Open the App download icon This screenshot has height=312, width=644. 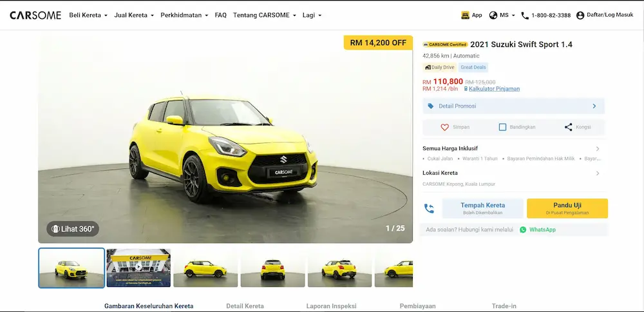[466, 15]
